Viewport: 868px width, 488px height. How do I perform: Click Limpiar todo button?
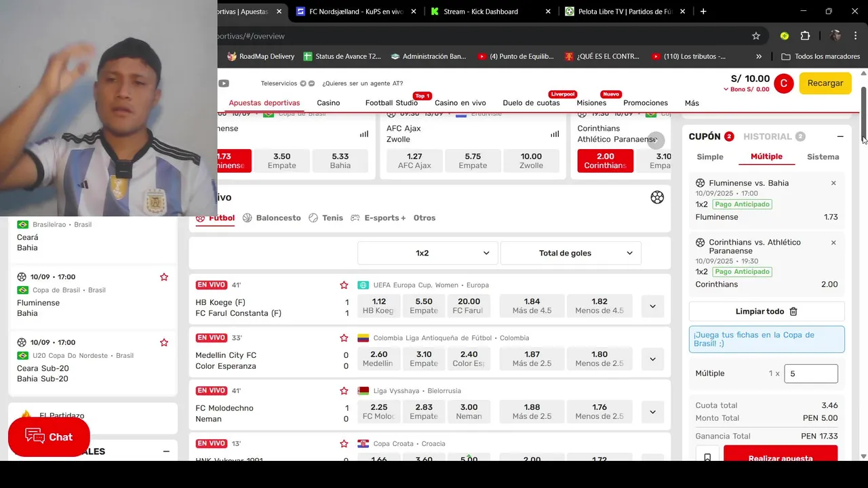(x=767, y=312)
